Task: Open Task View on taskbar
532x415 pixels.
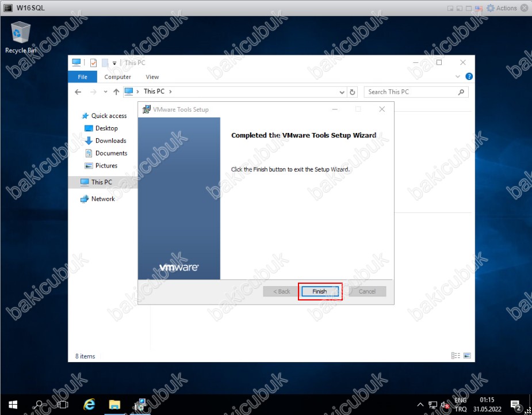Action: tap(63, 405)
